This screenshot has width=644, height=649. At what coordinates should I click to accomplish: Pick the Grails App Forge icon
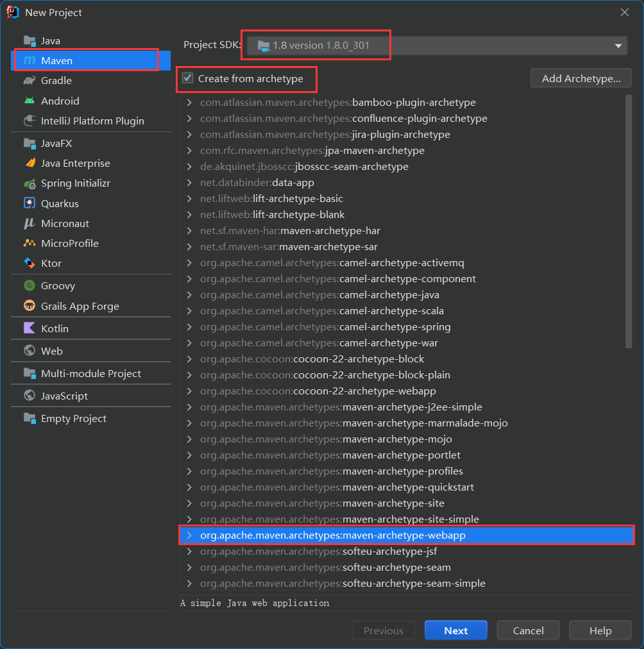pyautogui.click(x=30, y=306)
